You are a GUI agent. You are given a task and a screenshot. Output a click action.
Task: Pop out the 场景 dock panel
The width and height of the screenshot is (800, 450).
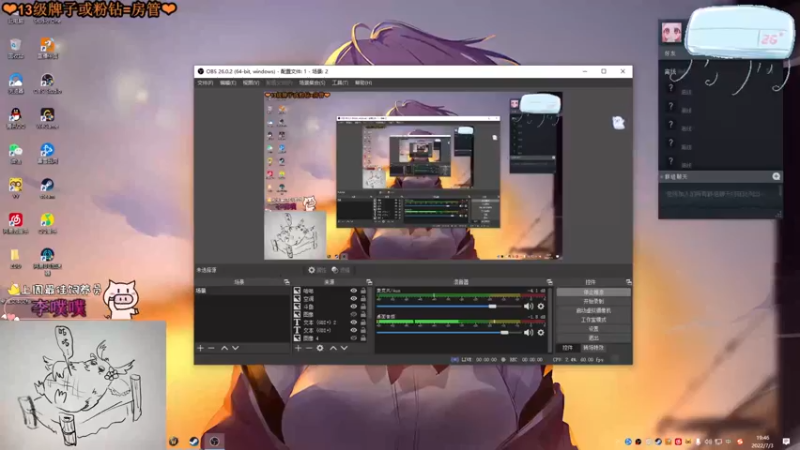(x=286, y=282)
